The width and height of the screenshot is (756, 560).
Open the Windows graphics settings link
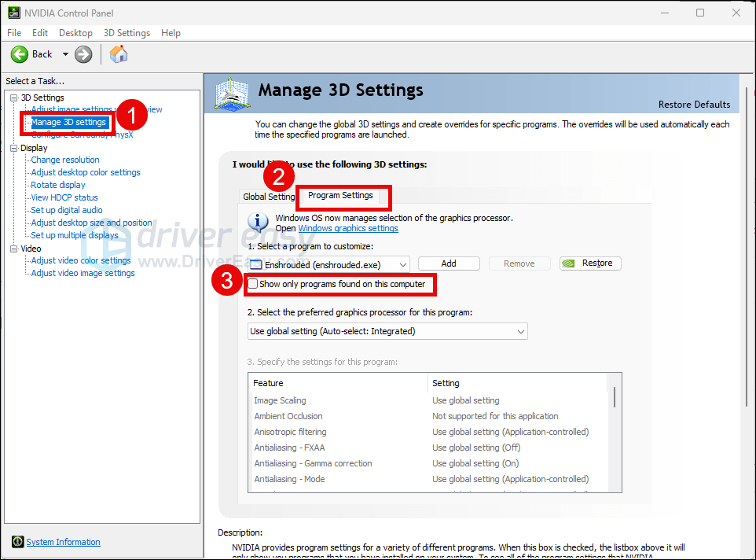[x=347, y=228]
